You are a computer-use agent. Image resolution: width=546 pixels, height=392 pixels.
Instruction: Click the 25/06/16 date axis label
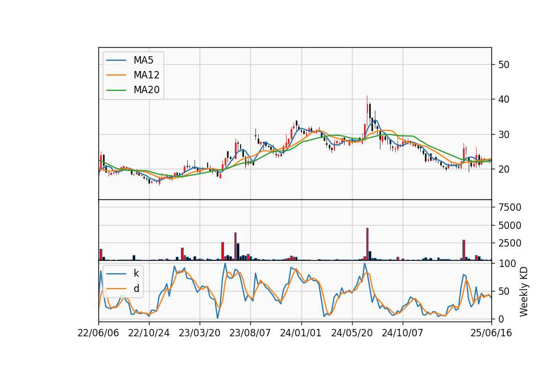(x=491, y=333)
